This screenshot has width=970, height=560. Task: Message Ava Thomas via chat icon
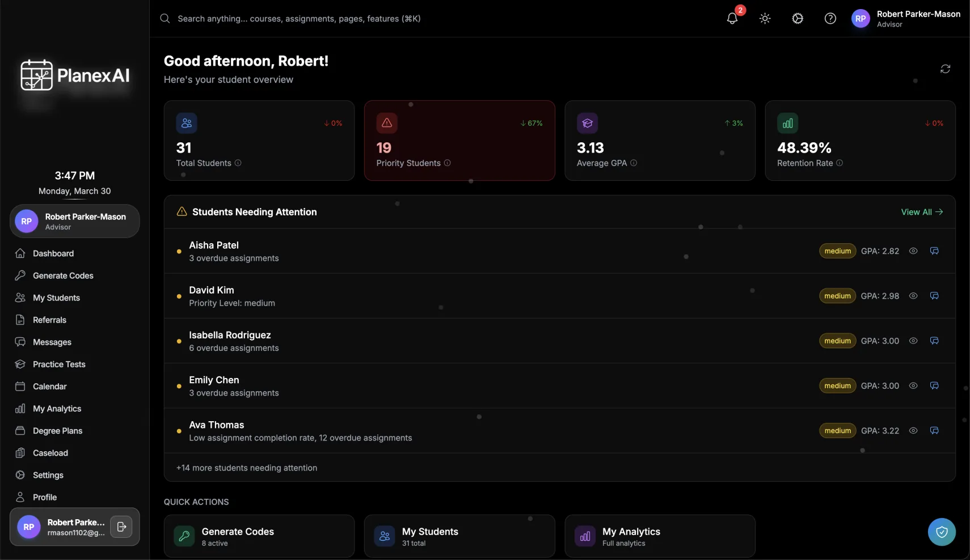point(934,431)
